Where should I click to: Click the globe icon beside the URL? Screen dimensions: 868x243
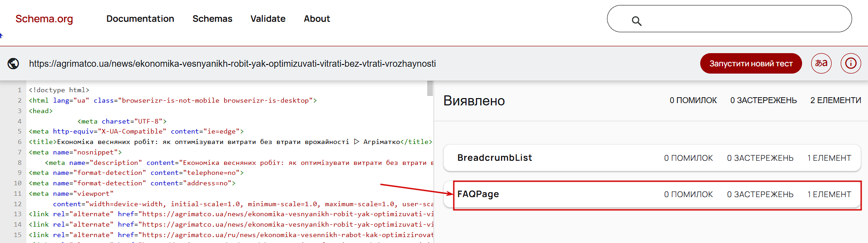[x=13, y=64]
